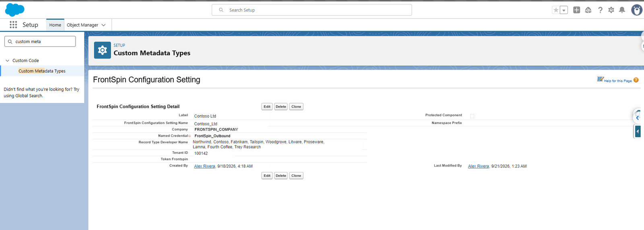Open the Setup gear menu
The width and height of the screenshot is (644, 230).
coord(611,10)
